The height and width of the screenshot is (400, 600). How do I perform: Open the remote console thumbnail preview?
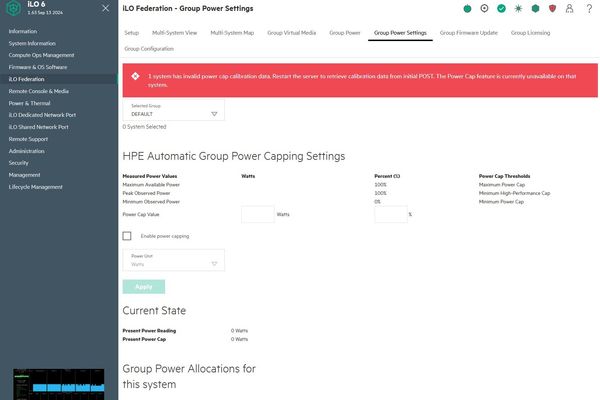[59, 384]
